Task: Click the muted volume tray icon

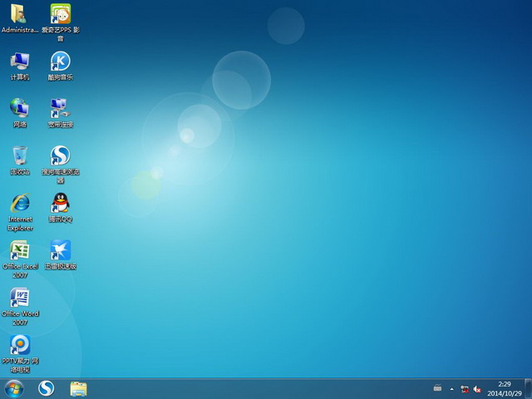Action: point(477,389)
